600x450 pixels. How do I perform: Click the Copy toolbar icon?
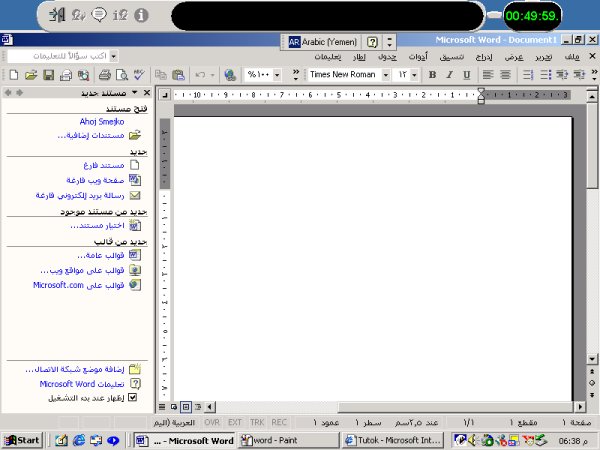(161, 75)
